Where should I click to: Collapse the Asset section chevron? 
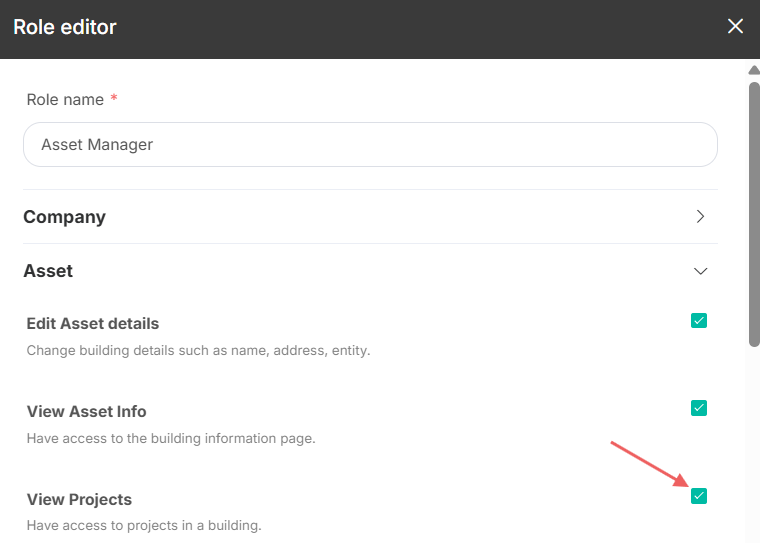700,271
